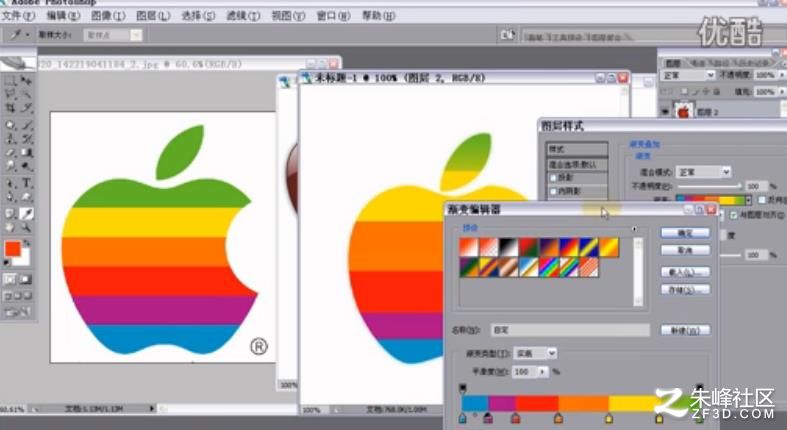
Task: Toggle lock transparent pixels in Layers panel
Action: pos(685,92)
